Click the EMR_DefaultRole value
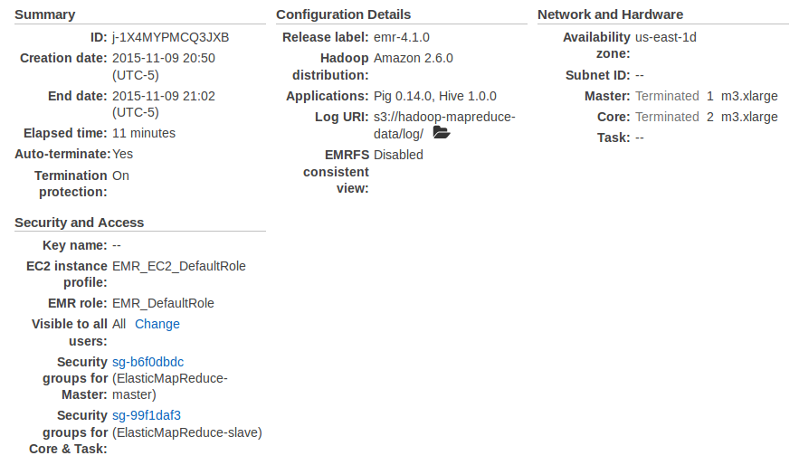The height and width of the screenshot is (465, 799). pyautogui.click(x=163, y=303)
